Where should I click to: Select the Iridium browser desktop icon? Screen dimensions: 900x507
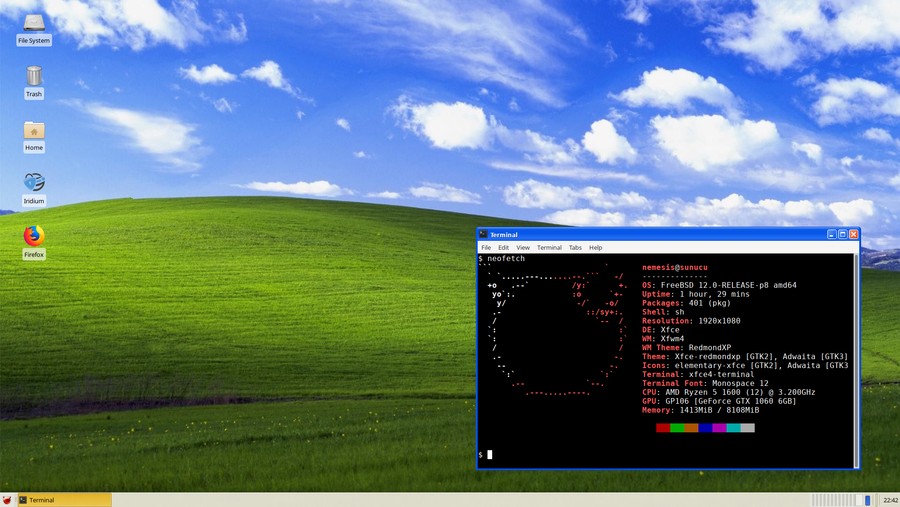tap(34, 189)
